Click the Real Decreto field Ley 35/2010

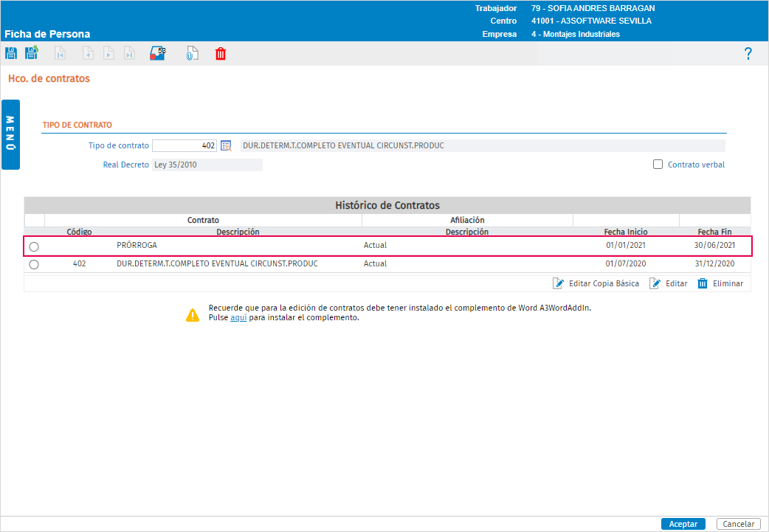[207, 165]
